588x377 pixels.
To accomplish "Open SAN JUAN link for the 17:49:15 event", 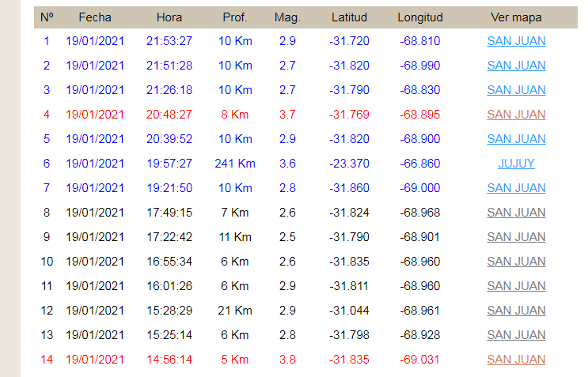I will click(516, 213).
